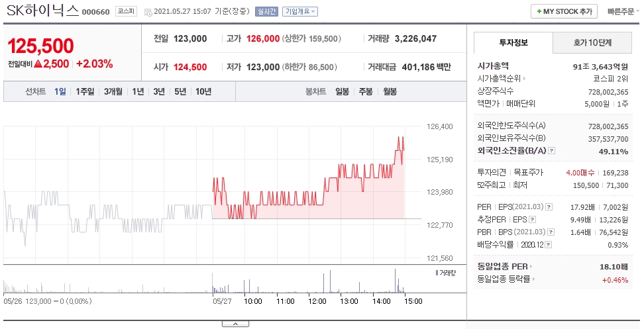The width and height of the screenshot is (644, 329).
Task: Select the 1년 line chart period
Action: tap(138, 91)
